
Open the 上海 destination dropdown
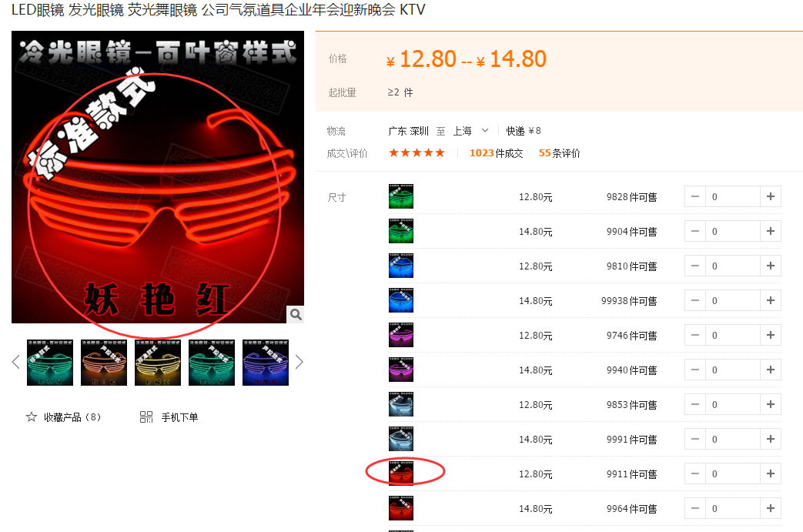484,131
